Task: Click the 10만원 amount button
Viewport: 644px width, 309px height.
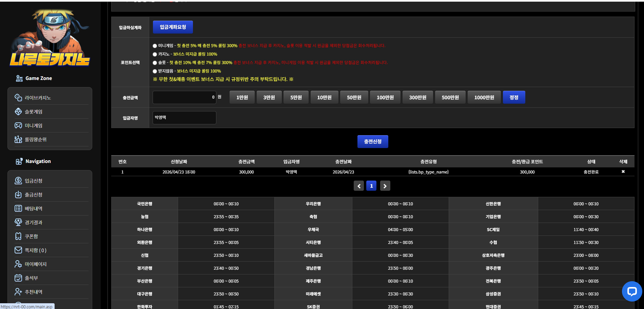Action: [324, 97]
